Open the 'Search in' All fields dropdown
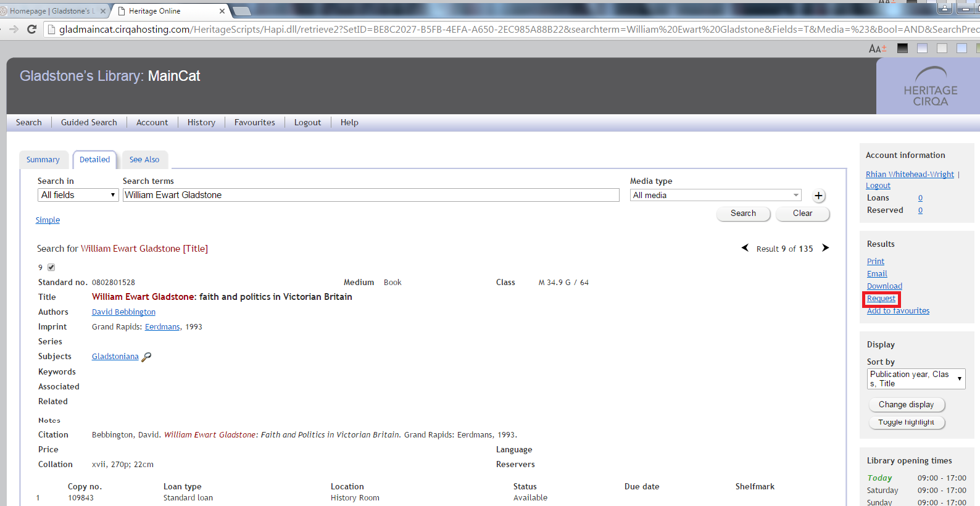The height and width of the screenshot is (506, 980). point(78,195)
